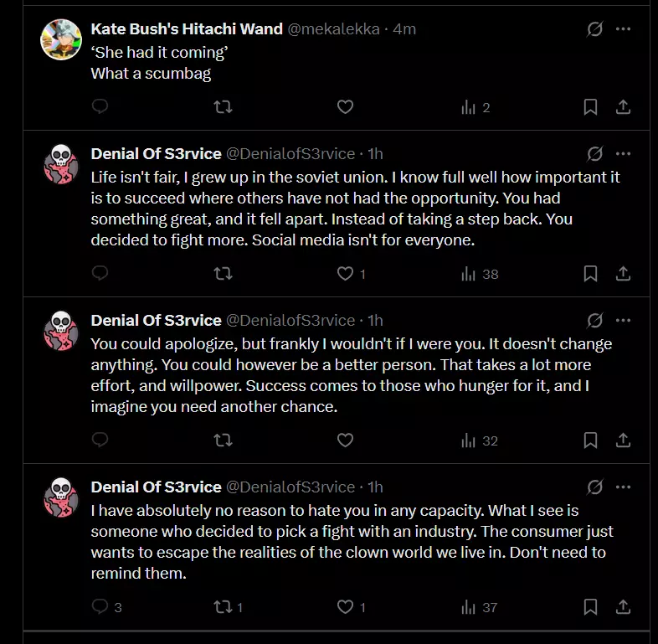Screen dimensions: 658x644
Task: Open more options for the @mekalekka tweet
Action: pos(623,29)
